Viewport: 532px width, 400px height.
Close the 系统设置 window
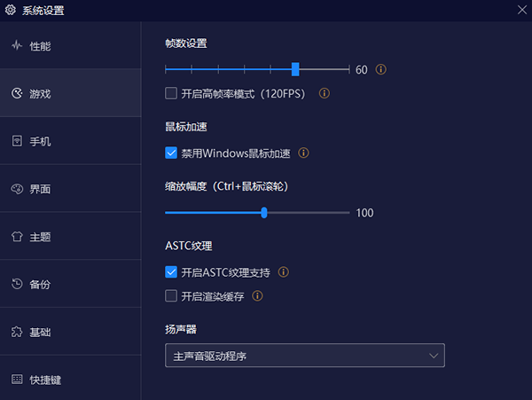pos(521,10)
